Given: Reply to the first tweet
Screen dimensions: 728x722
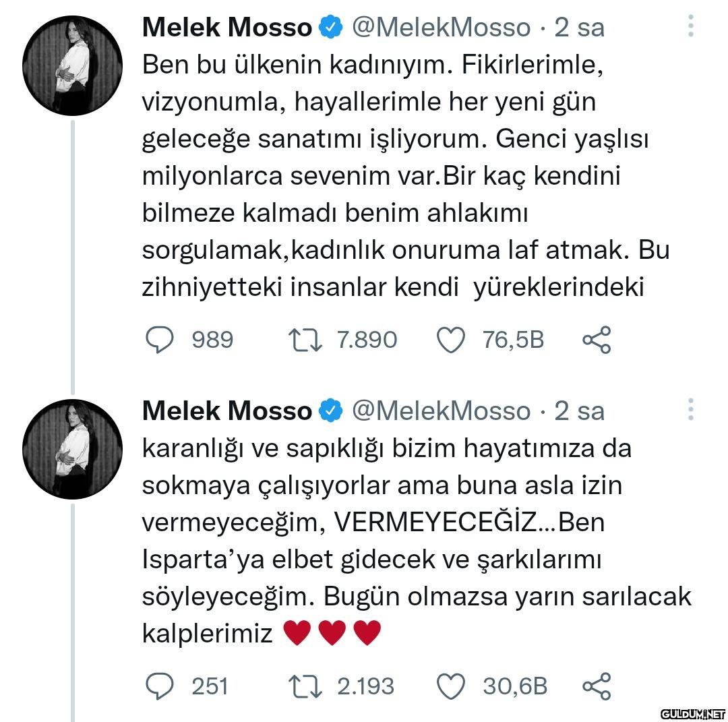Looking at the screenshot, I should (160, 340).
